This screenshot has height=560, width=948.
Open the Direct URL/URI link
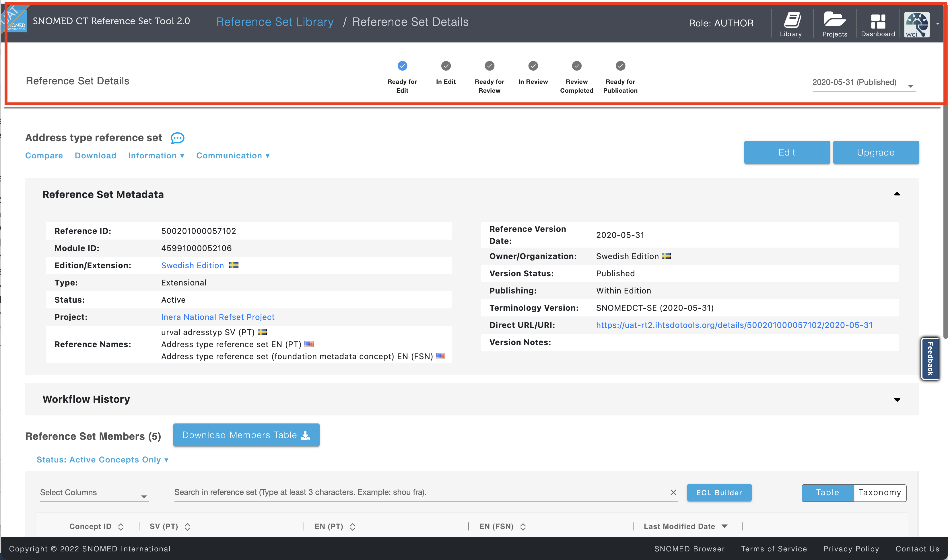(734, 325)
